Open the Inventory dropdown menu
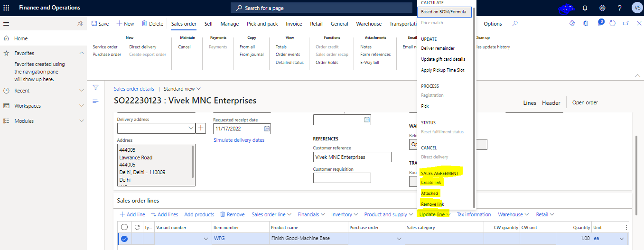The height and width of the screenshot is (250, 644). click(345, 214)
